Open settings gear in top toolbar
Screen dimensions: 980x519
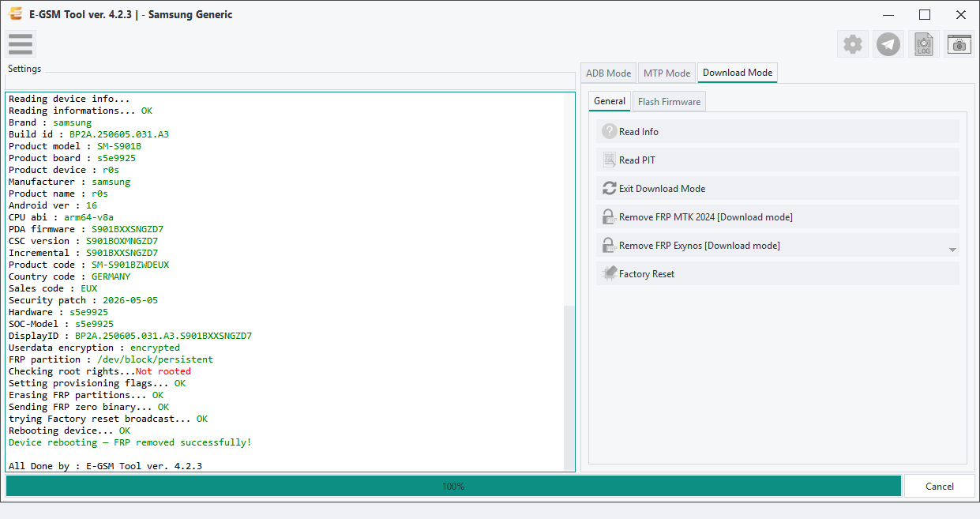click(853, 44)
